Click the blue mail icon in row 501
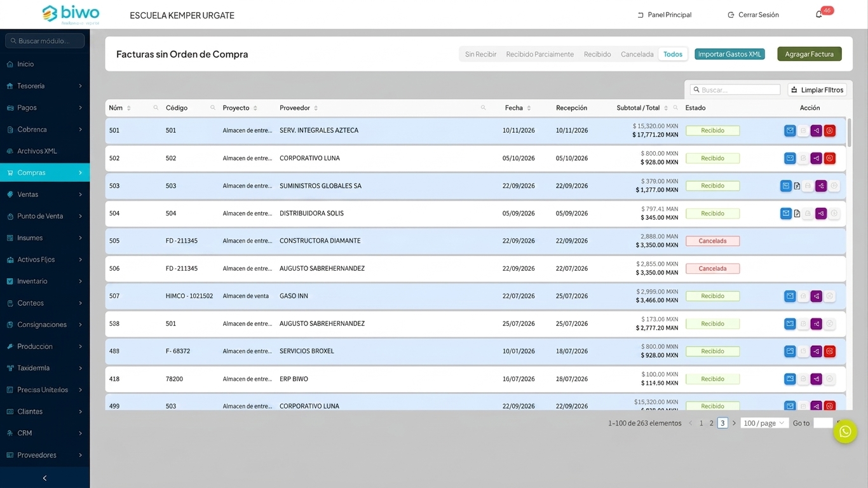The height and width of the screenshot is (488, 868). coord(790,131)
